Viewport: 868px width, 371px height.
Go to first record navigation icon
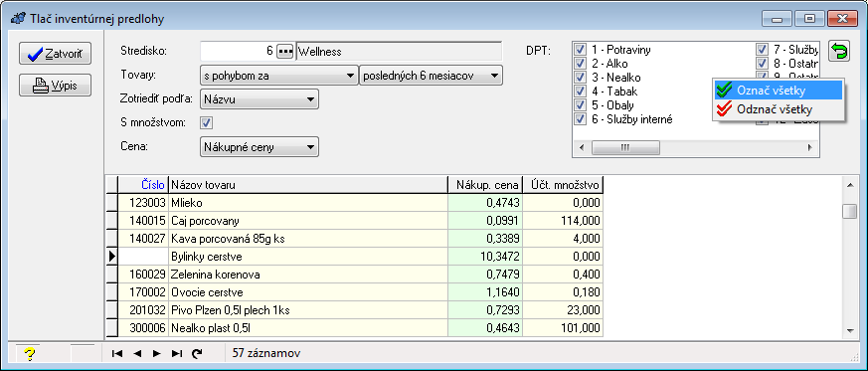116,353
